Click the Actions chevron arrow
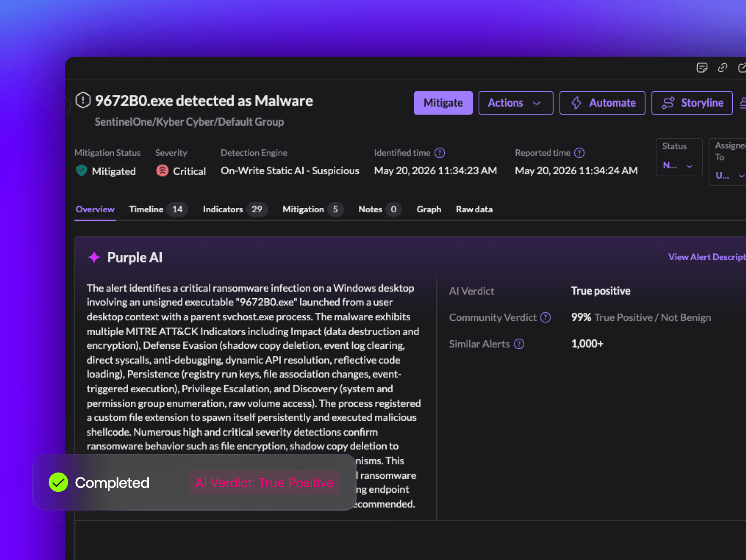The image size is (746, 560). 536,103
